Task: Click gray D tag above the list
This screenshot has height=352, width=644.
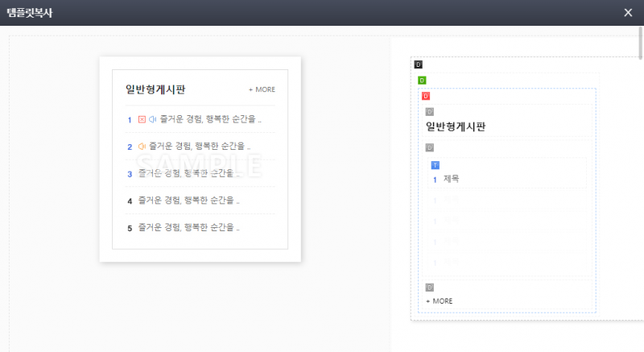Action: [x=429, y=147]
